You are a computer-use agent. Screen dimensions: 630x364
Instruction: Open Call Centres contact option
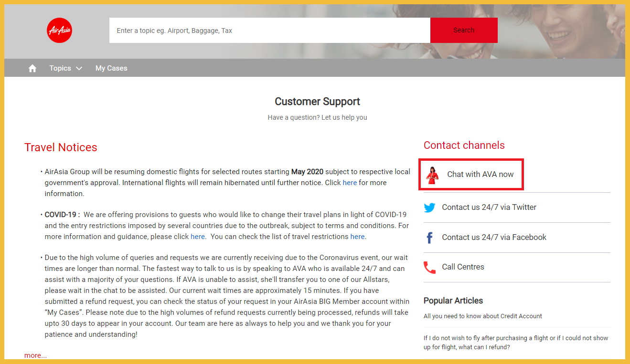click(x=463, y=267)
